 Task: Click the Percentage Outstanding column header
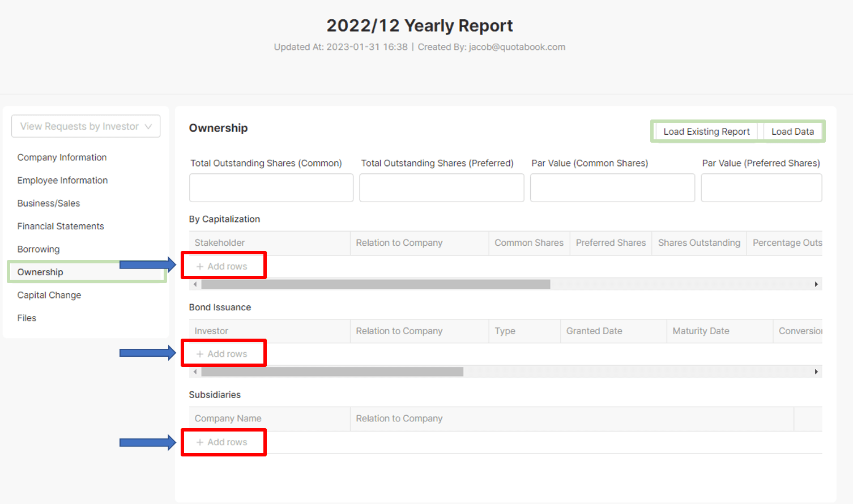click(785, 243)
